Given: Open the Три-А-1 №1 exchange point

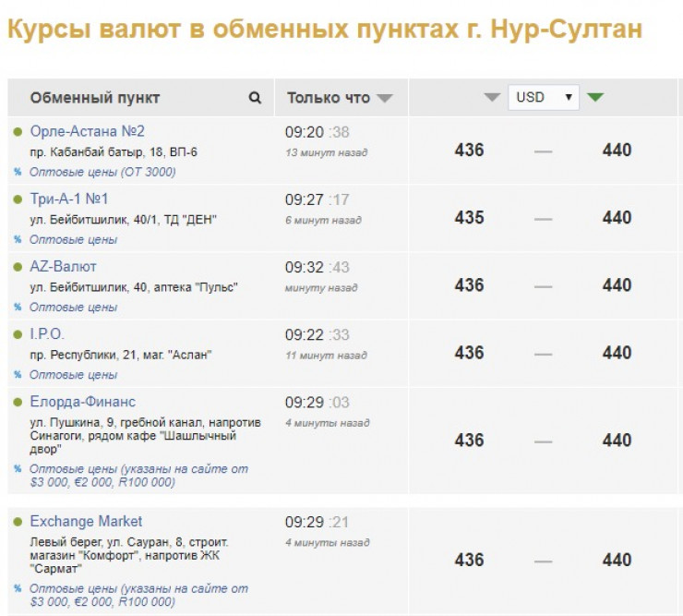Looking at the screenshot, I should (x=69, y=199).
